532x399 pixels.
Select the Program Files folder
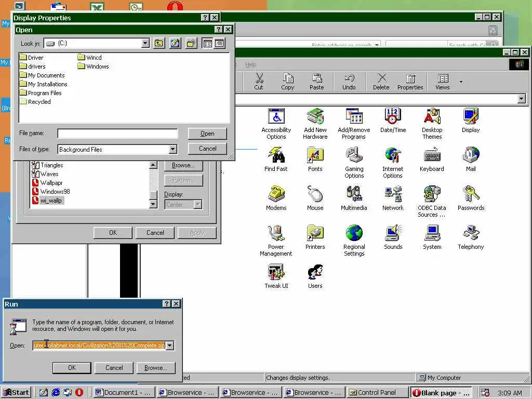pyautogui.click(x=41, y=93)
